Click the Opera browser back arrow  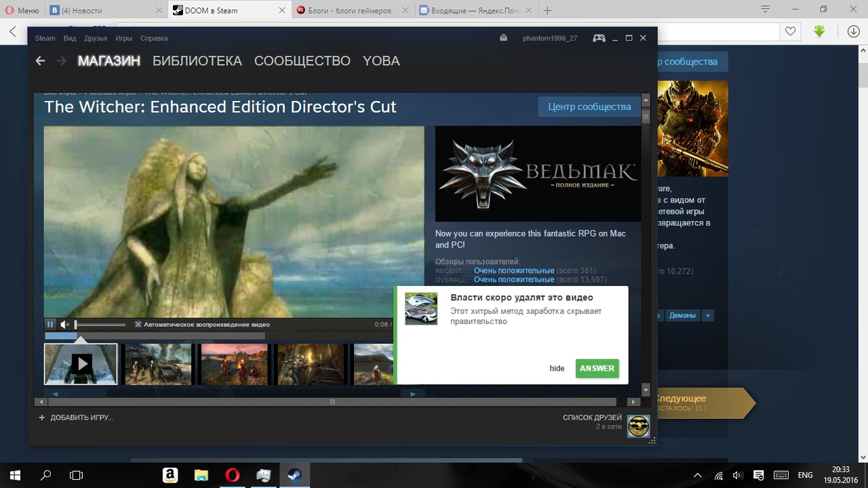click(12, 31)
